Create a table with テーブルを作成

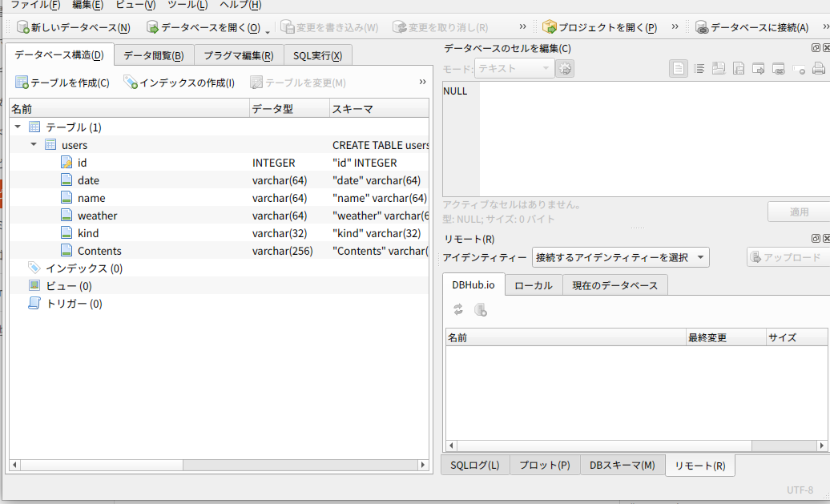[22, 83]
